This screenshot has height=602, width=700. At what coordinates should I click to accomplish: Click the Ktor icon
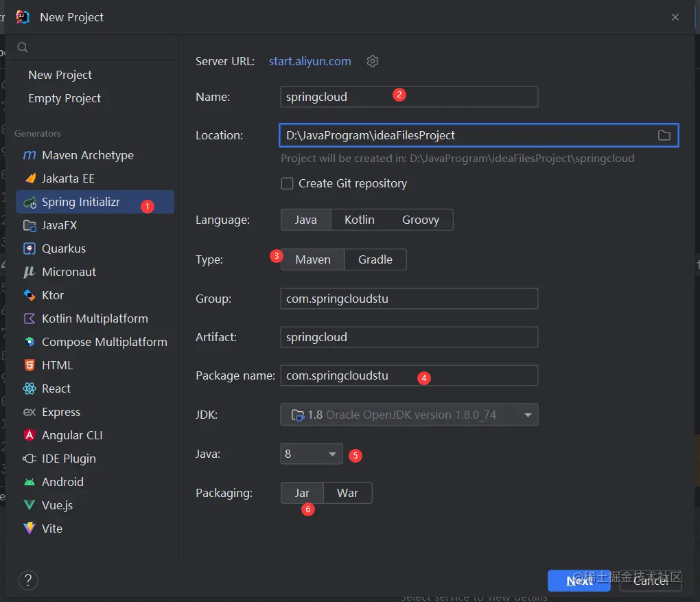[x=30, y=295]
